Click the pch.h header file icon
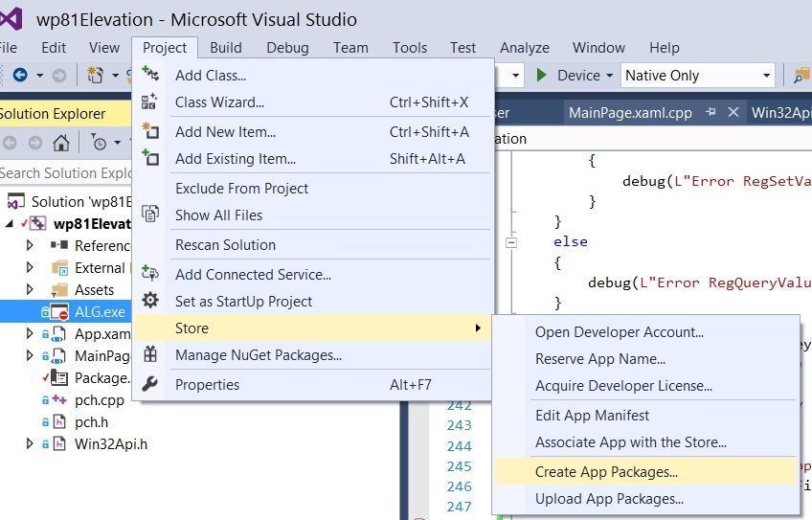The height and width of the screenshot is (520, 812). pyautogui.click(x=60, y=422)
